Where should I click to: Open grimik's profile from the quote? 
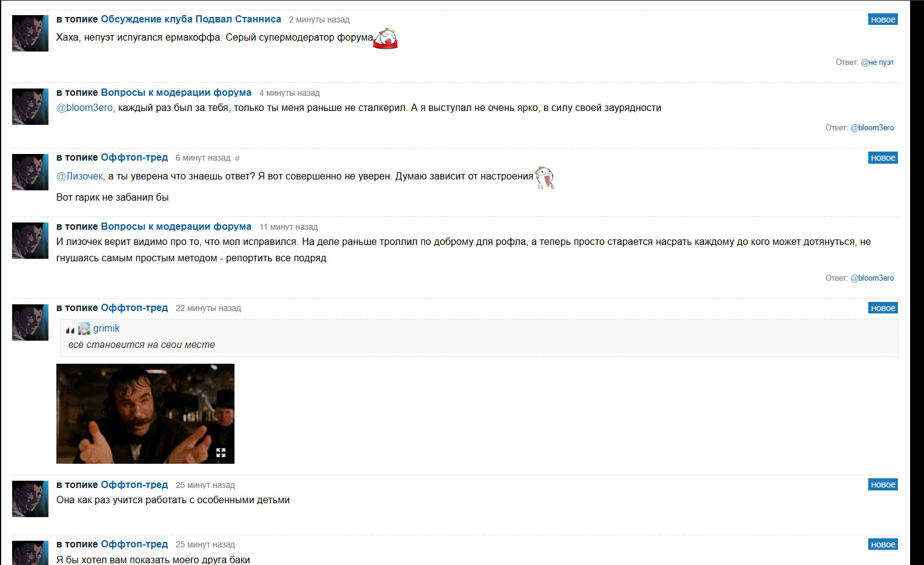(x=106, y=329)
